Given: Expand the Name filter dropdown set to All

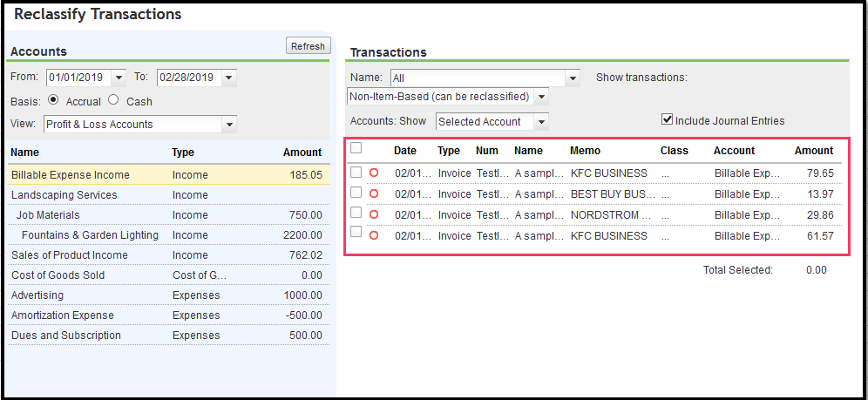Looking at the screenshot, I should click(x=573, y=78).
